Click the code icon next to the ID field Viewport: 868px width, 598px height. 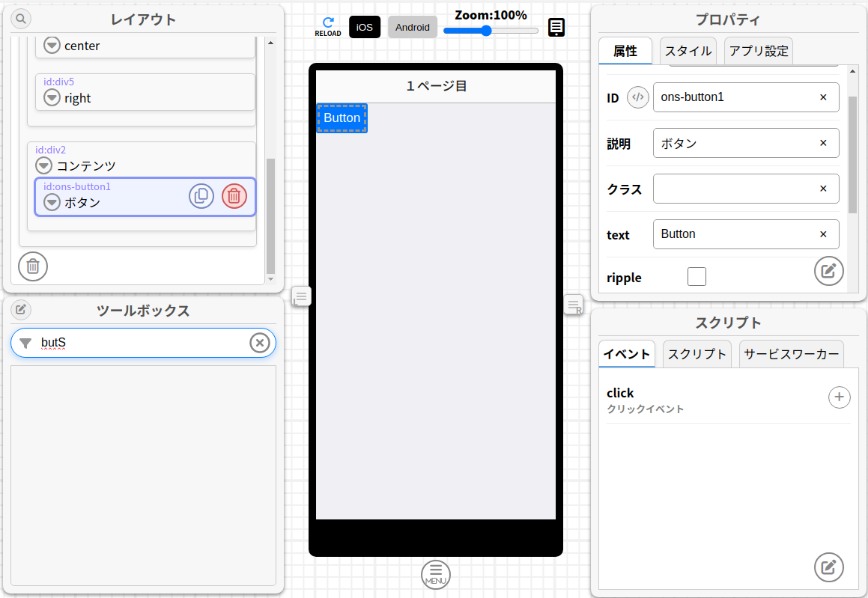tap(637, 97)
